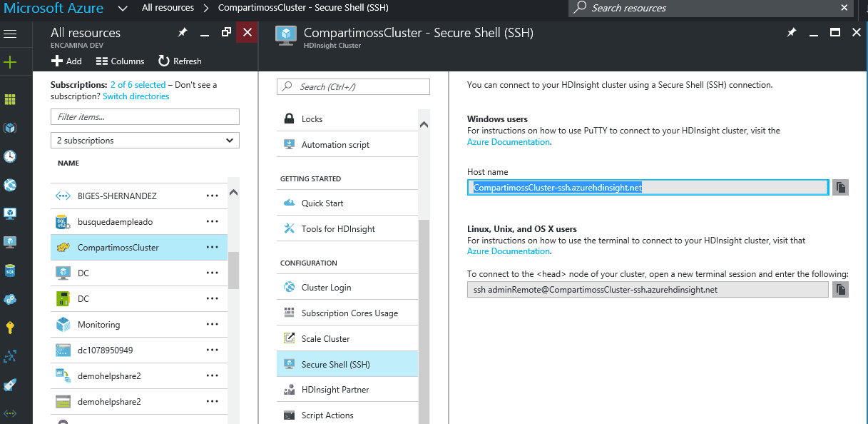This screenshot has width=868, height=424.
Task: Copy the Host name to clipboard
Action: [841, 187]
